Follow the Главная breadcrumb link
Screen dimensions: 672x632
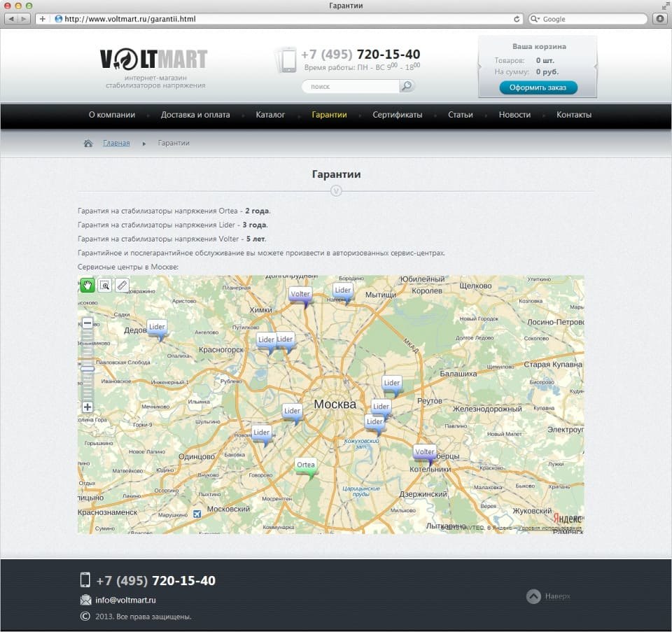[x=116, y=143]
